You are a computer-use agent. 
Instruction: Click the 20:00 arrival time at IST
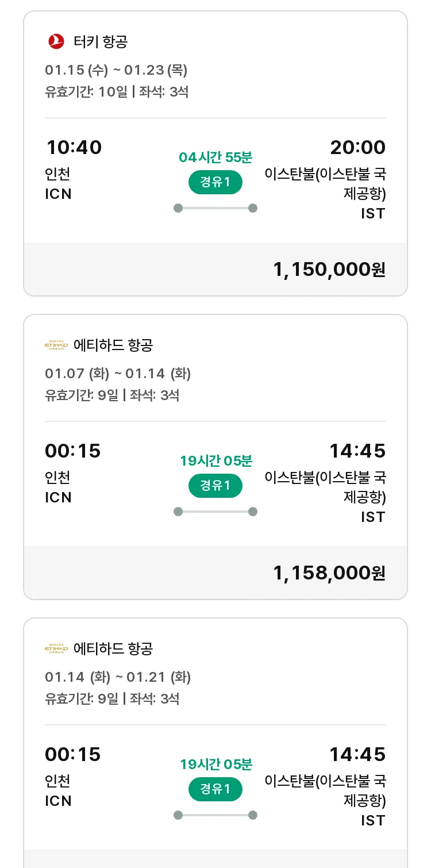tap(357, 148)
